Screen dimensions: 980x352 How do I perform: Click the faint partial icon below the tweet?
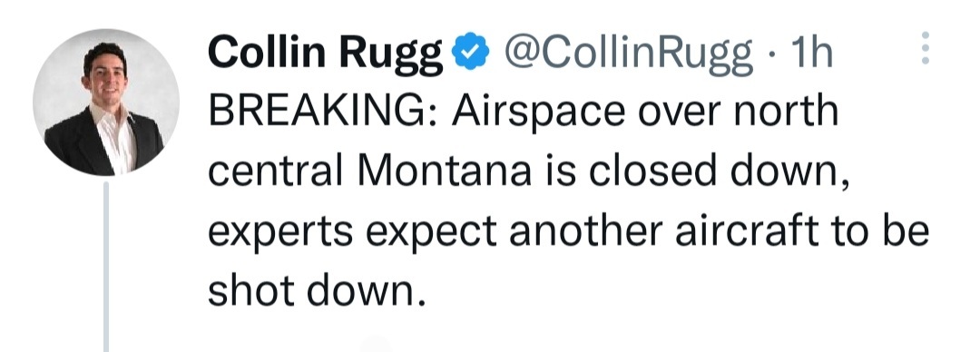pos(377,343)
